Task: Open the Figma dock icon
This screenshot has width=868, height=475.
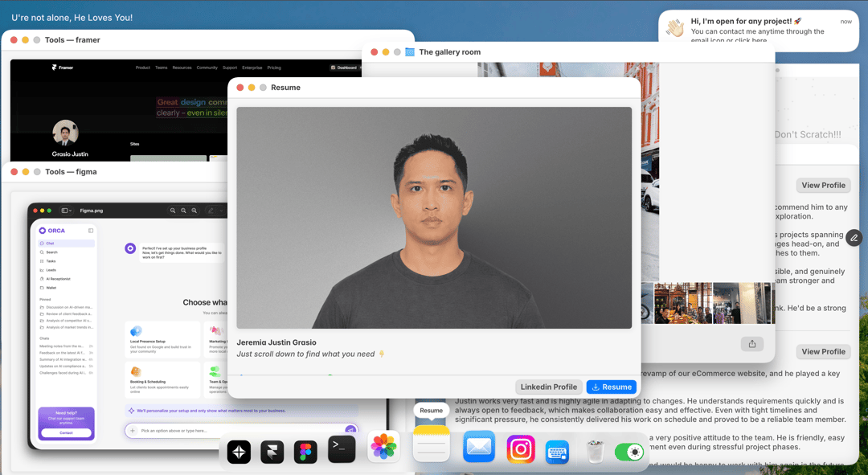Action: point(305,452)
